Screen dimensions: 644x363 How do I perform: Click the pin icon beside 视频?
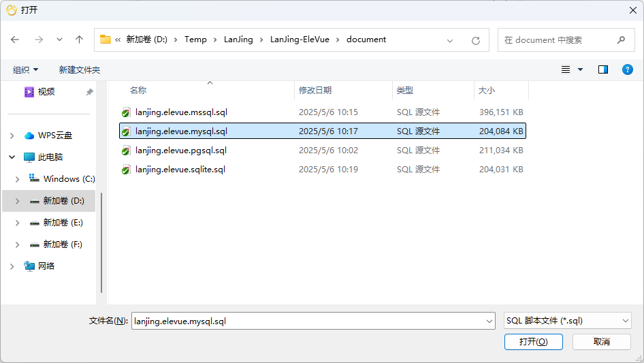[x=89, y=92]
